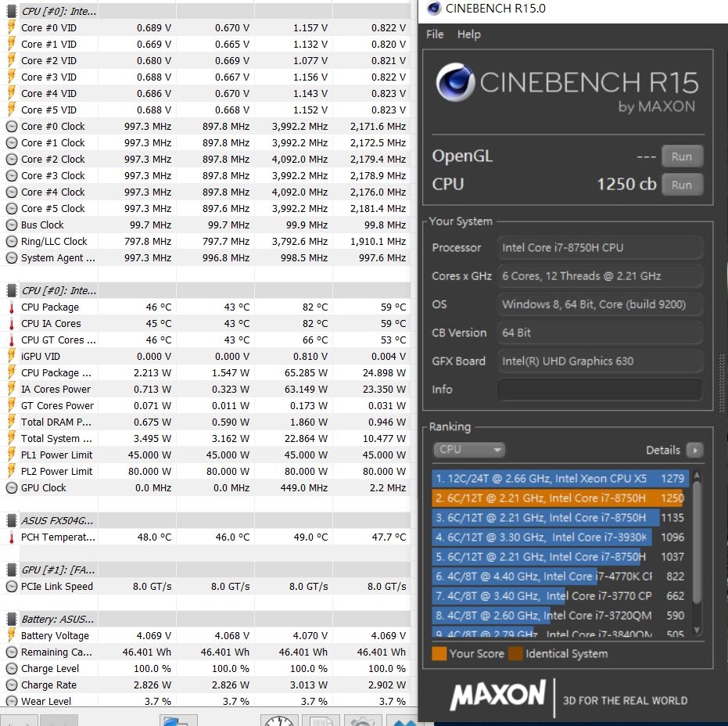Click the Remaining Capacity row label

point(56,652)
